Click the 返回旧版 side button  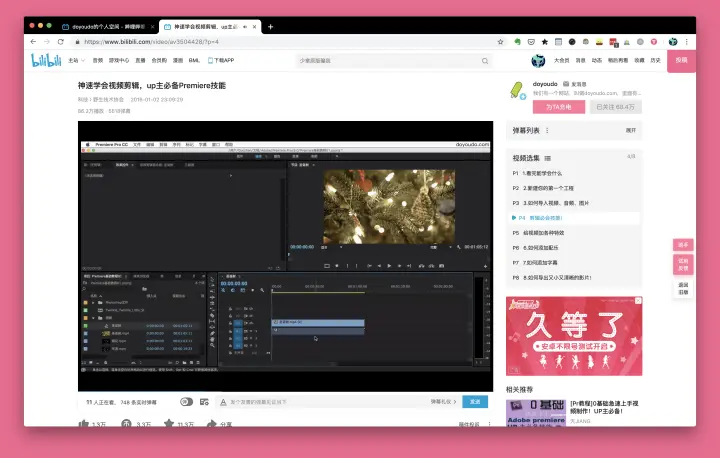click(683, 288)
